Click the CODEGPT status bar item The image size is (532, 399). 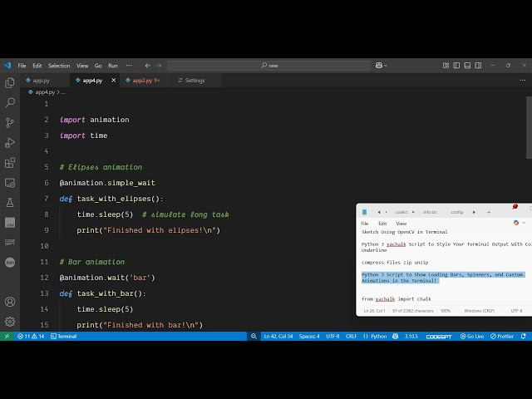tap(439, 336)
